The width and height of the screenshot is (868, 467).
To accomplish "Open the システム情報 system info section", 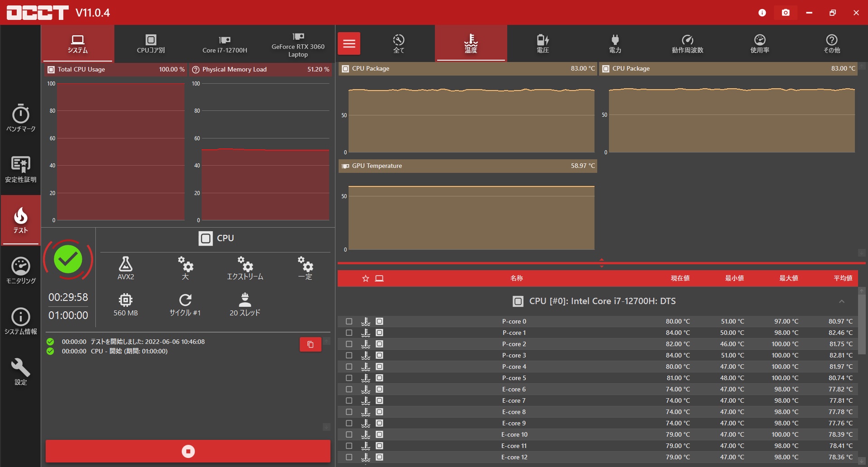I will tap(21, 321).
